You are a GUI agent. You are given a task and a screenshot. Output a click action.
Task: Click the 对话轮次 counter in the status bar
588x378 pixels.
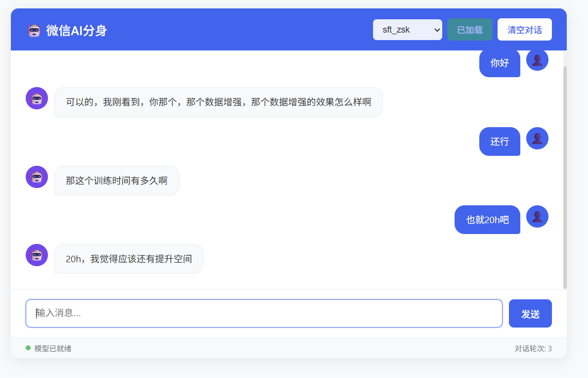pyautogui.click(x=533, y=348)
